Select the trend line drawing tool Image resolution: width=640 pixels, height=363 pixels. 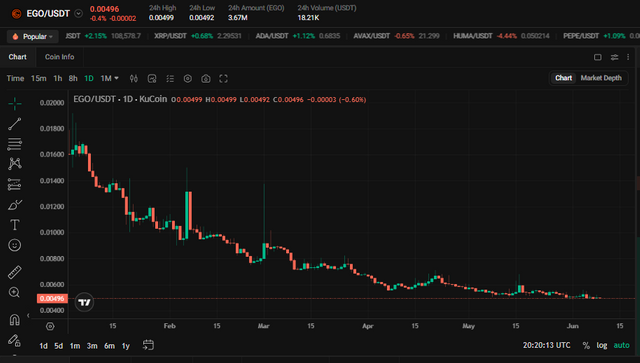pos(15,124)
